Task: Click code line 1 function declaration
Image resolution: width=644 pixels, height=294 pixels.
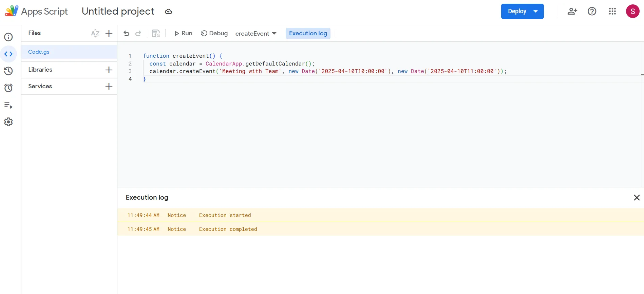Action: [x=183, y=56]
